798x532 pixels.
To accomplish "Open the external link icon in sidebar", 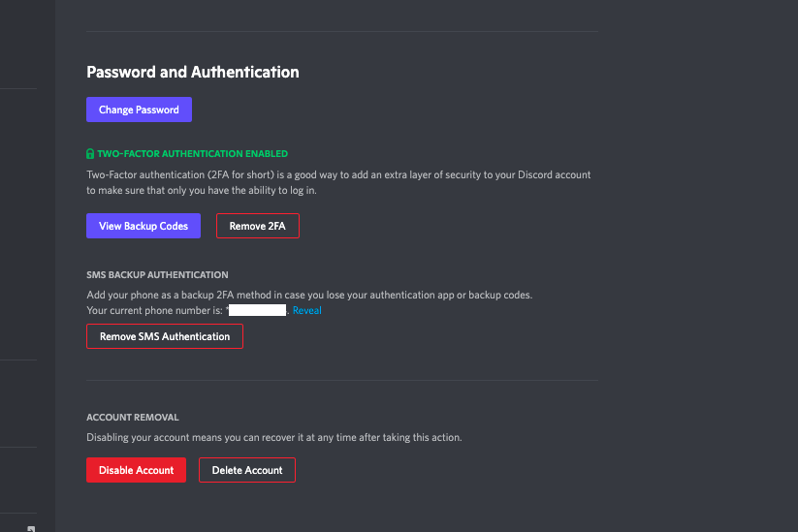I will [31, 529].
